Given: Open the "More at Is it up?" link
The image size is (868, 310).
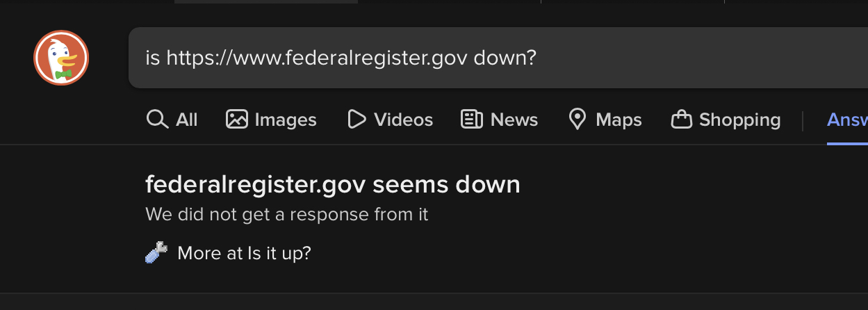Looking at the screenshot, I should [x=244, y=253].
